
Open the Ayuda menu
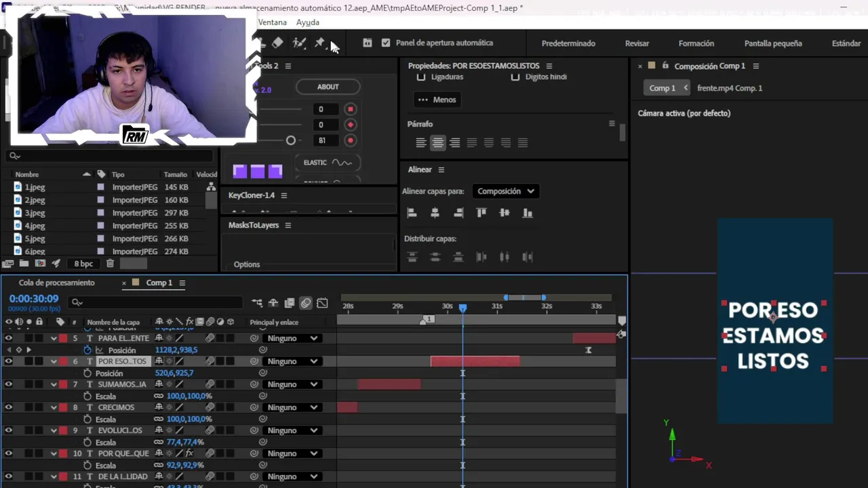click(307, 22)
